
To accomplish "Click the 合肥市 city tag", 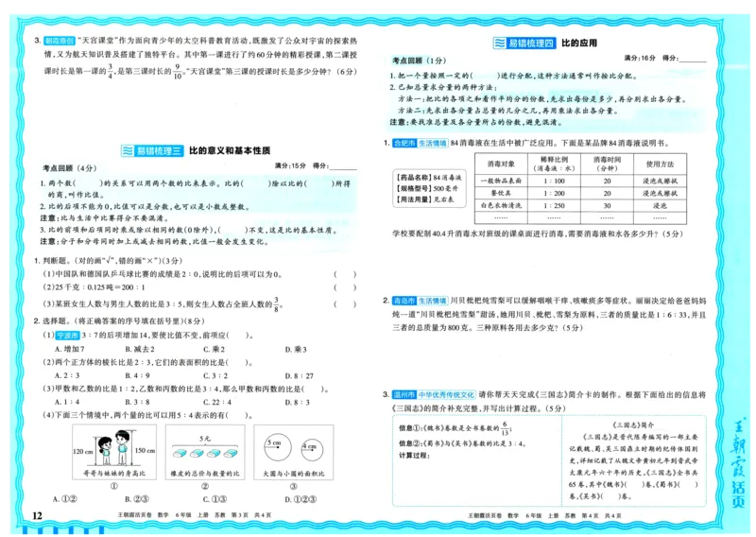I will (x=404, y=144).
